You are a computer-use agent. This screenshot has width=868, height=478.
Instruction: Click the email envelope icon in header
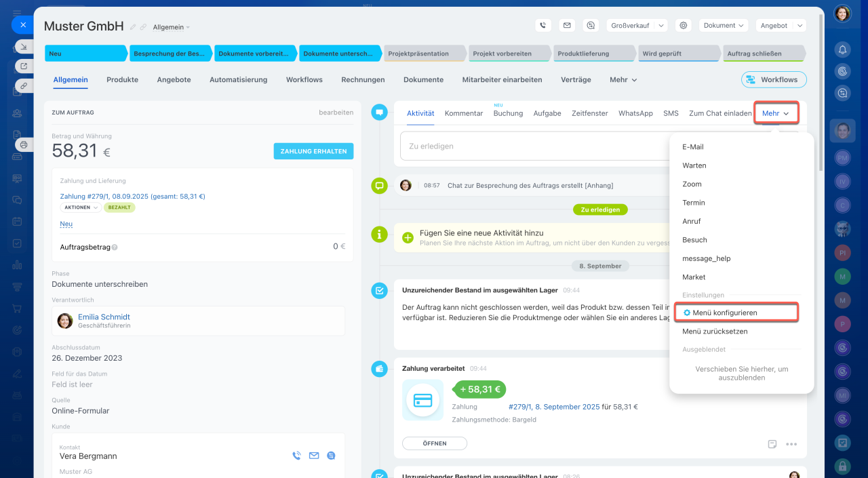click(x=567, y=25)
